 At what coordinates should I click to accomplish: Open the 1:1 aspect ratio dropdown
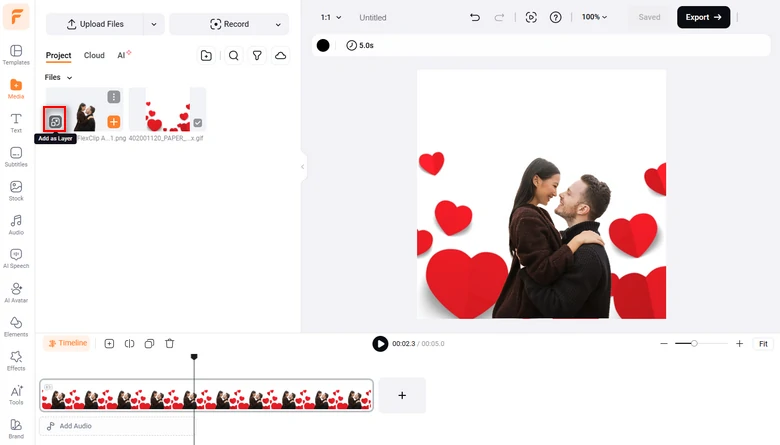[x=330, y=17]
